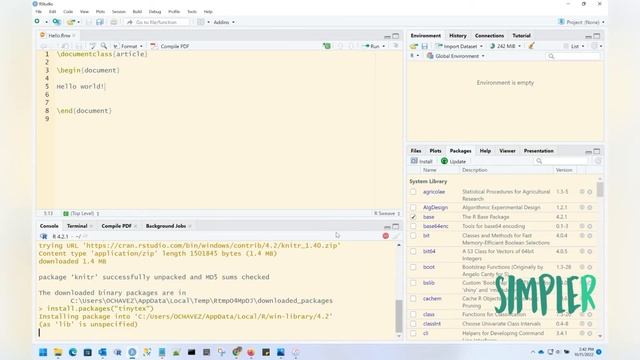640x360 pixels.
Task: Click the Open File folder icon
Action: pyautogui.click(x=71, y=22)
